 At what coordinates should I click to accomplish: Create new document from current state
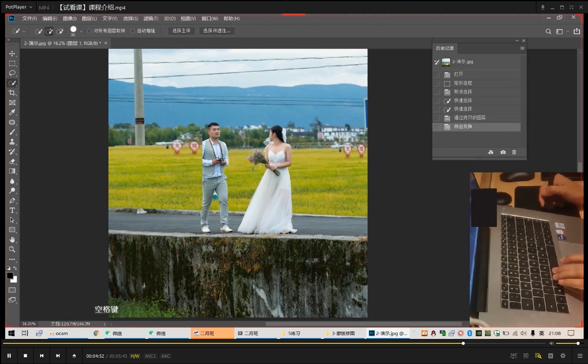491,152
